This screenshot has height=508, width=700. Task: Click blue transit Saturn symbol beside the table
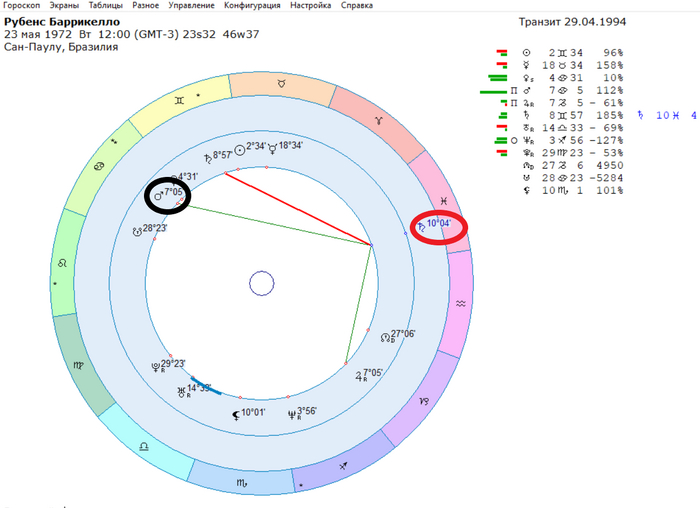(x=641, y=115)
